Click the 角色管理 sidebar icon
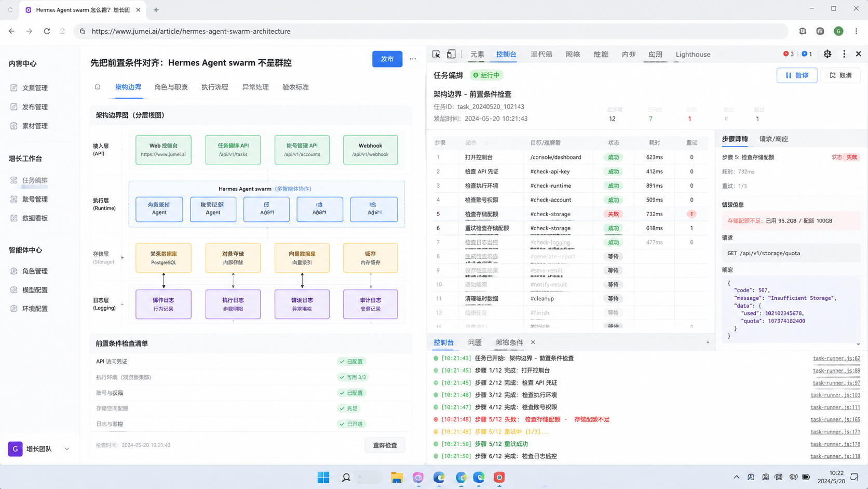 [14, 271]
